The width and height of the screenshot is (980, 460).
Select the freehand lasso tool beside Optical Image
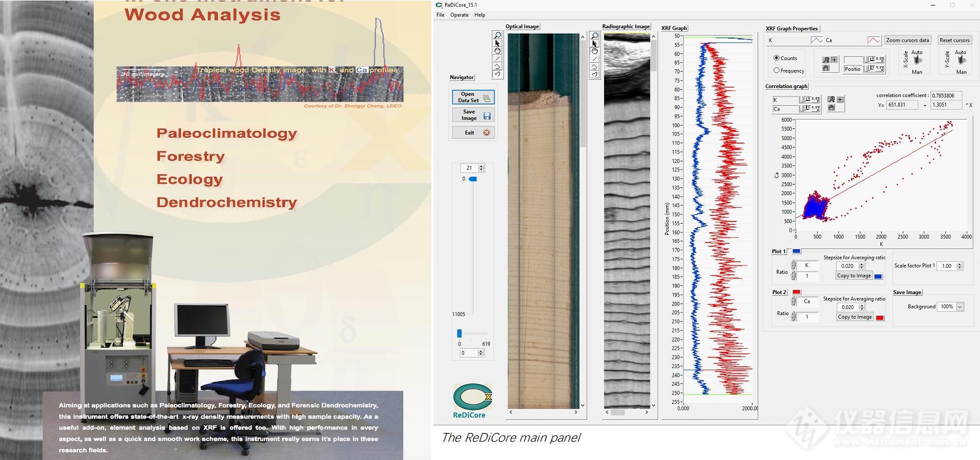[497, 74]
